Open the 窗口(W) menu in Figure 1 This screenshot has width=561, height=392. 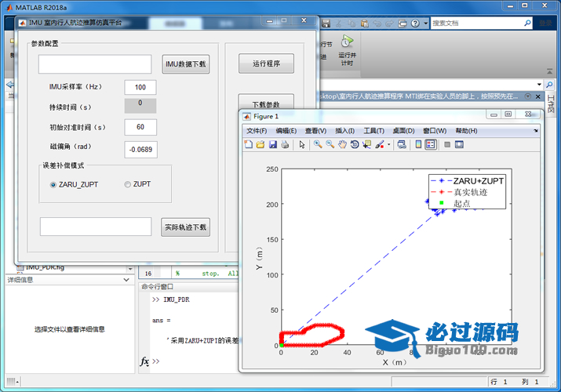click(x=435, y=131)
